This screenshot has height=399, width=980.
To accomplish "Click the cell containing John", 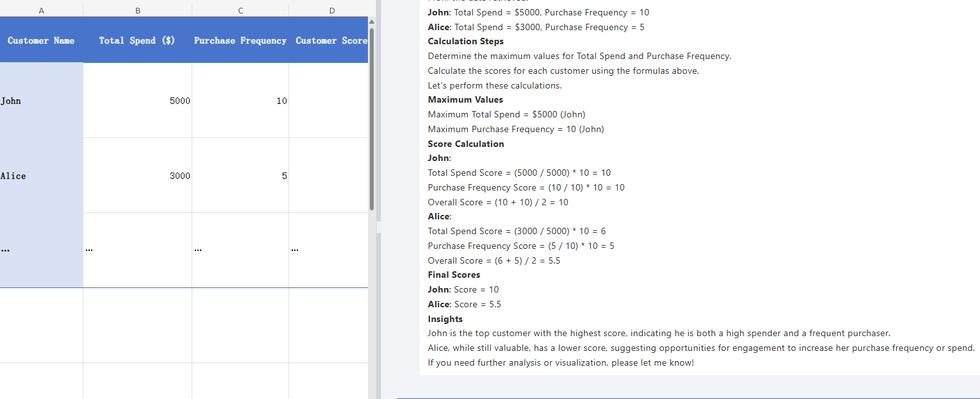I will 41,101.
